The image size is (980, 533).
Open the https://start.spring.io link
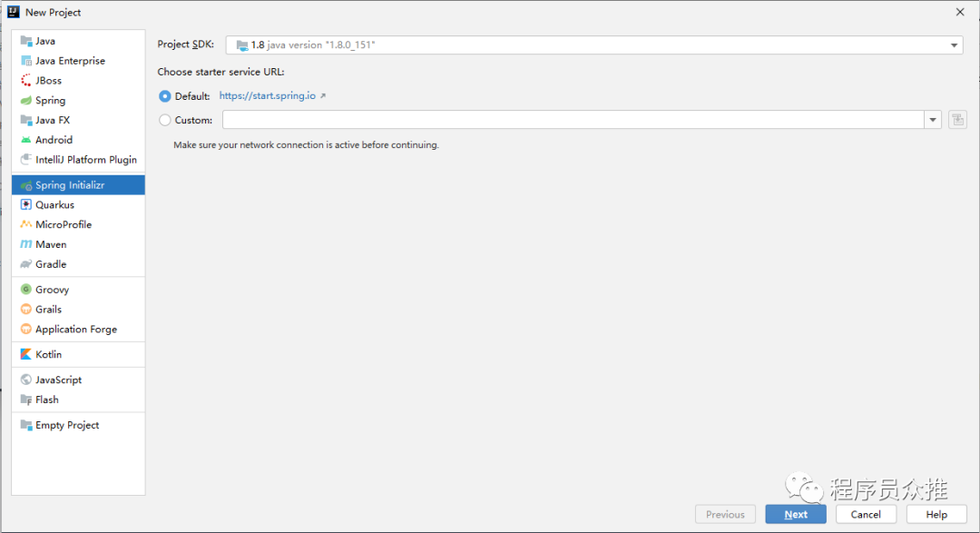click(x=268, y=95)
